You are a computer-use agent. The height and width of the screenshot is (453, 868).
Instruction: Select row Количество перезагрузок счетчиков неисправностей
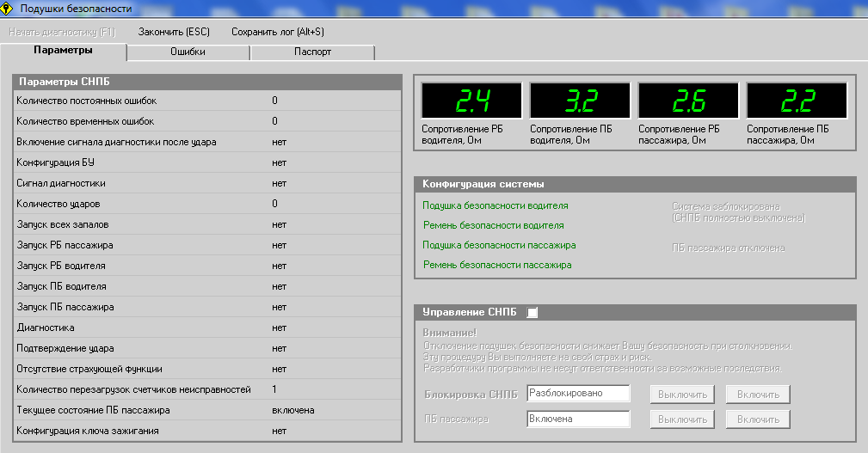coord(207,389)
